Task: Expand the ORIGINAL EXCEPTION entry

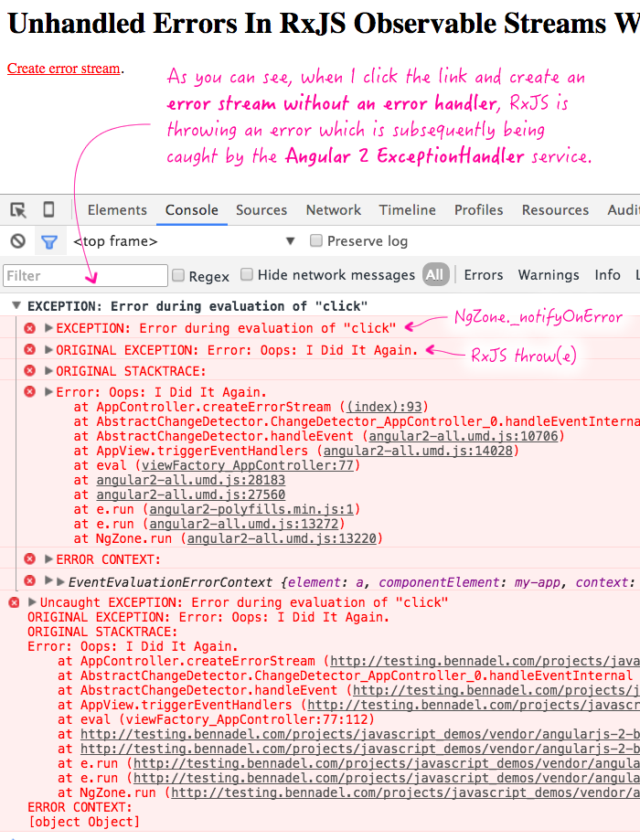Action: (x=48, y=349)
